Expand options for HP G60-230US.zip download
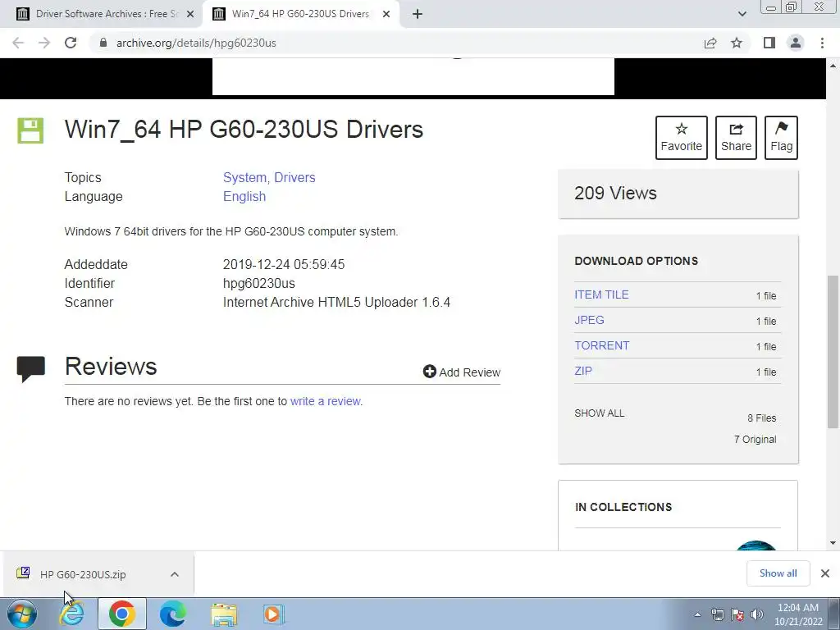 point(175,574)
